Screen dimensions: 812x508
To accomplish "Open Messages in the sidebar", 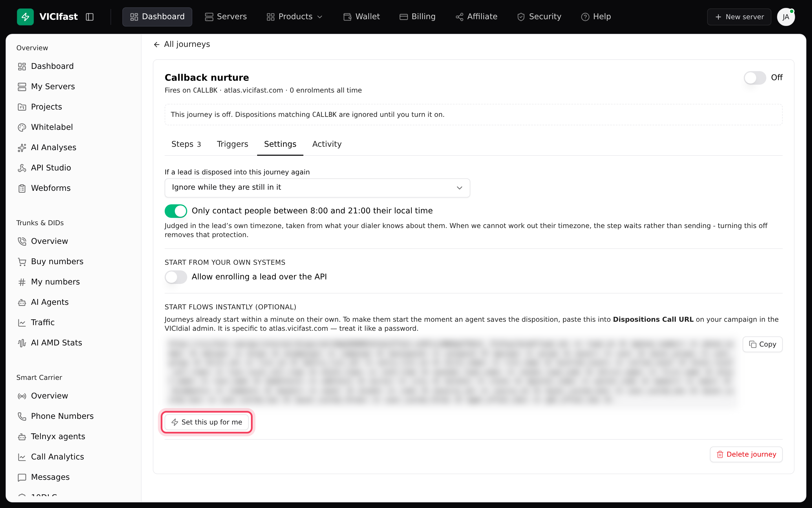I will pos(43,478).
